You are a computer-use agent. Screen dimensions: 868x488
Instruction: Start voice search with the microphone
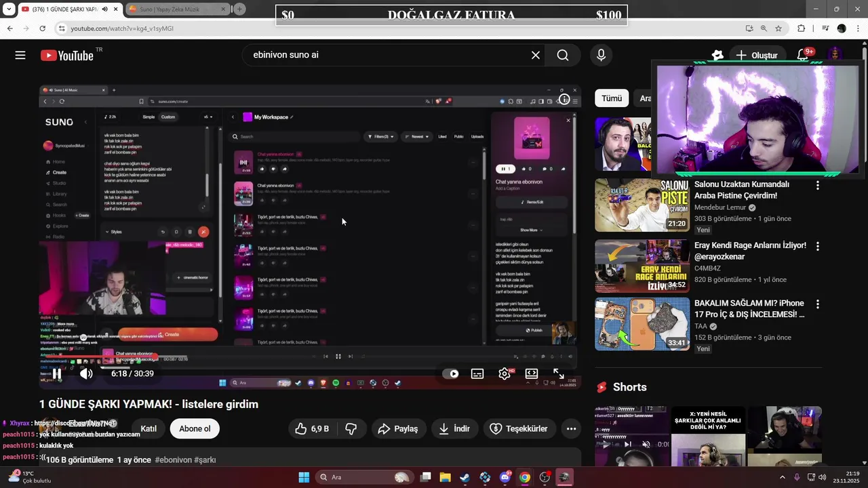click(601, 55)
